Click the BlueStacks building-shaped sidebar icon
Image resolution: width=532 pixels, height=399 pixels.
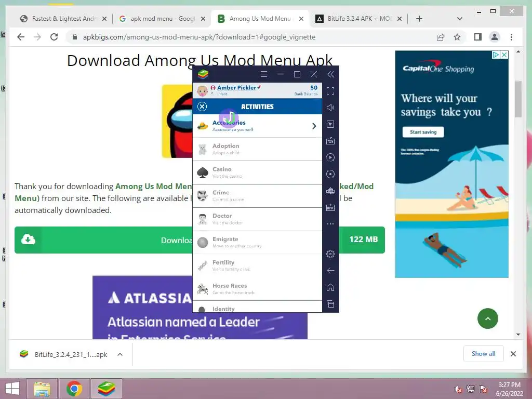click(x=330, y=191)
